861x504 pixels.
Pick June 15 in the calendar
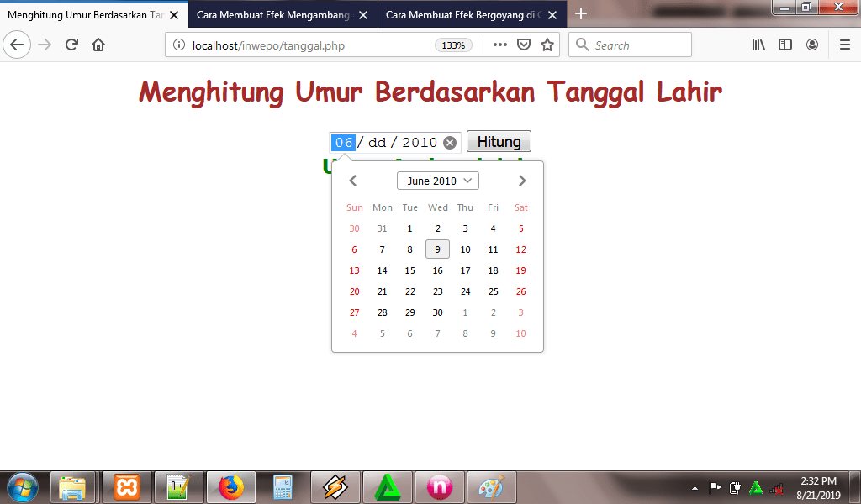click(409, 270)
